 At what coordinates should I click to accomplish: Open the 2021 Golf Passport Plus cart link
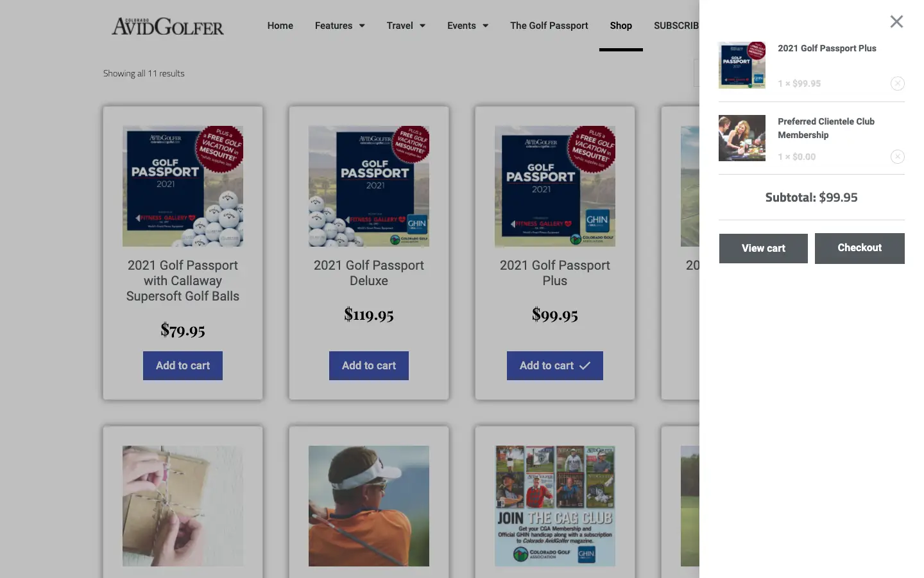(827, 48)
